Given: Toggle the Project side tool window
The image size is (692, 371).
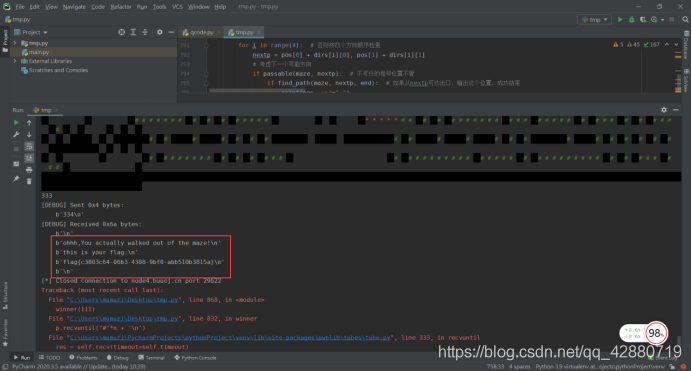Looking at the screenshot, I should tap(5, 41).
